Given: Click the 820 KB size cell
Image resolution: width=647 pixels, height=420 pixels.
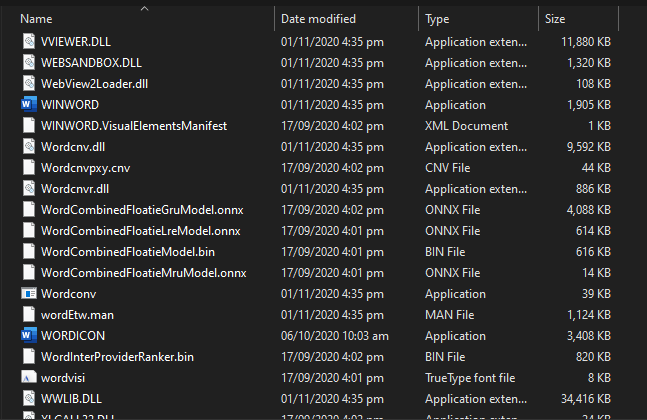Looking at the screenshot, I should 593,357.
